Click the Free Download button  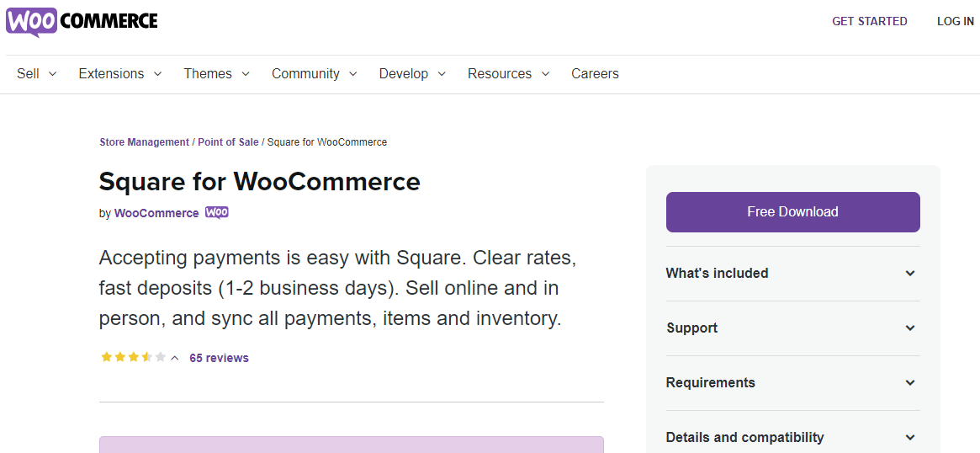pos(793,212)
